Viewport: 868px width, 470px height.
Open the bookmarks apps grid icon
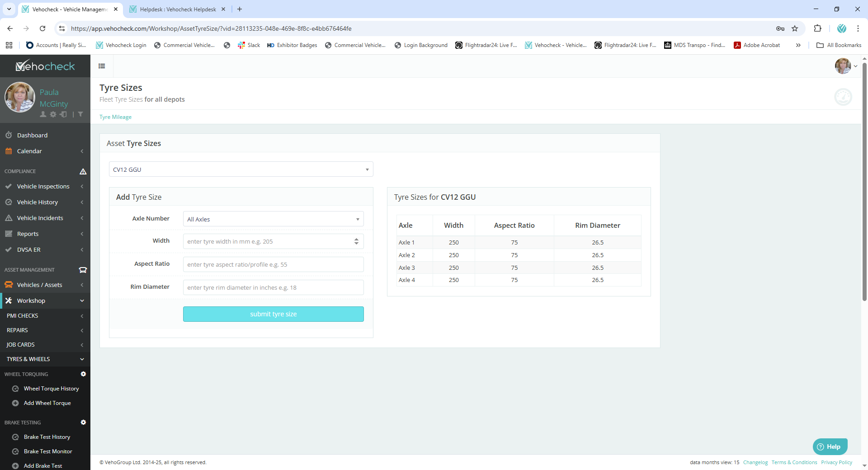pos(9,45)
